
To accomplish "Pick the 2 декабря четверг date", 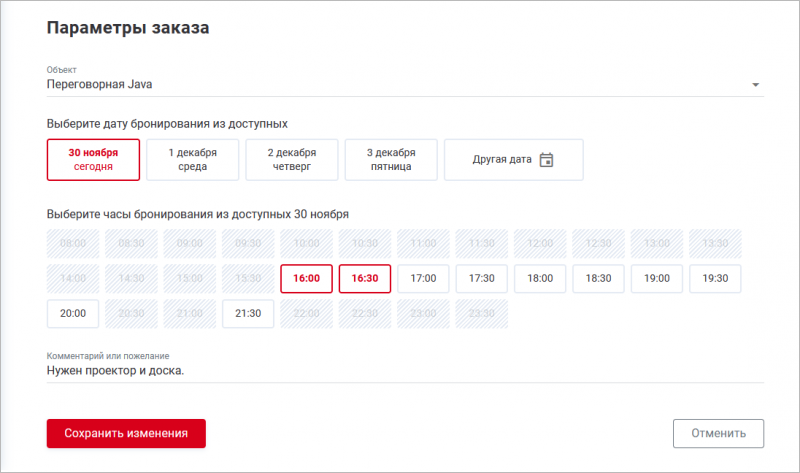I will pyautogui.click(x=292, y=160).
